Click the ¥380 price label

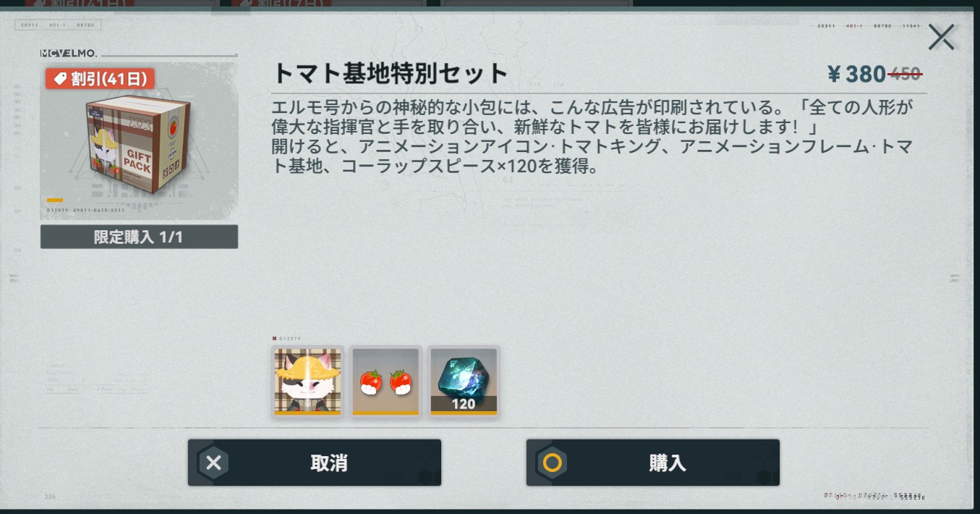(x=856, y=74)
